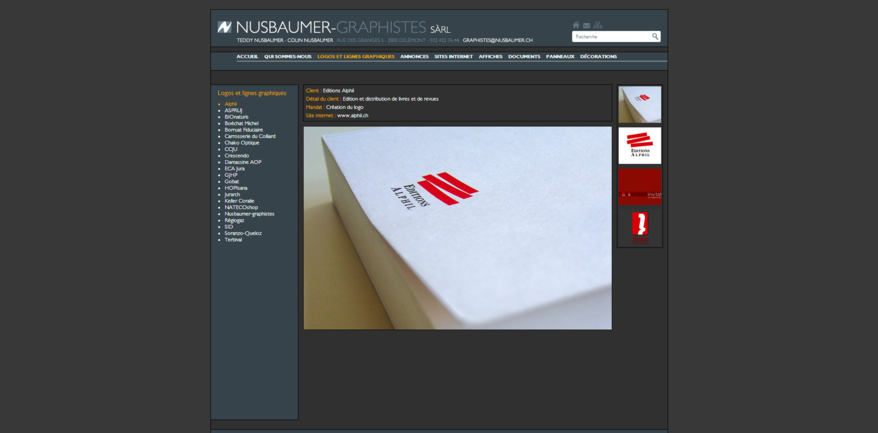878x433 pixels.
Task: Open the PANNEAUX menu item
Action: tap(561, 57)
